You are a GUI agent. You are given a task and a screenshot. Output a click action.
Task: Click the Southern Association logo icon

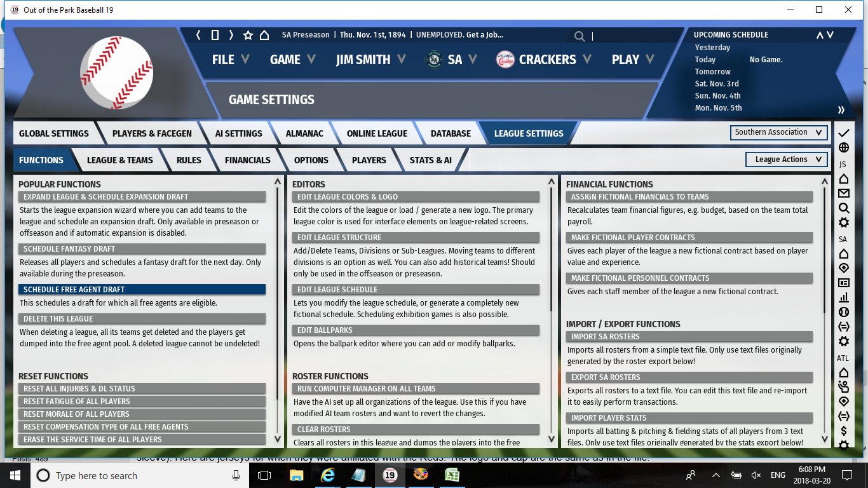click(433, 59)
